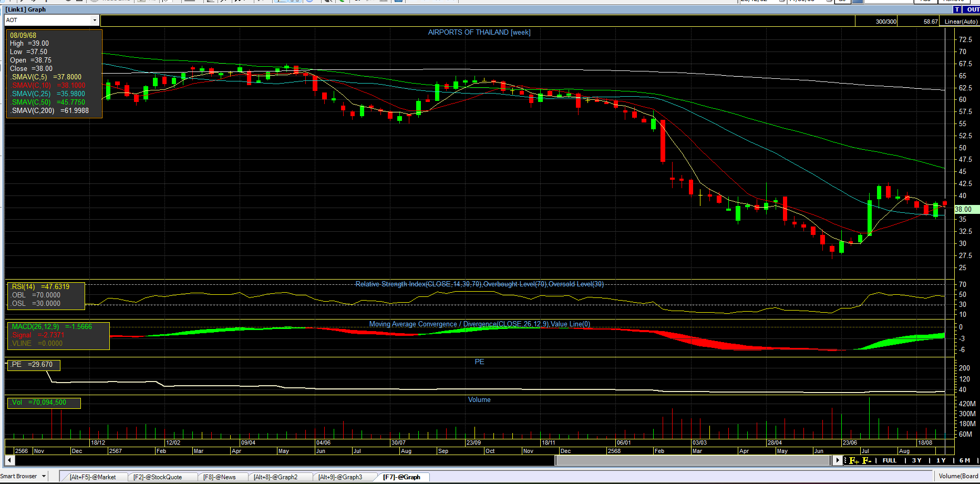Set chart range to 1 Y
This screenshot has width=980, height=484.
941,460
